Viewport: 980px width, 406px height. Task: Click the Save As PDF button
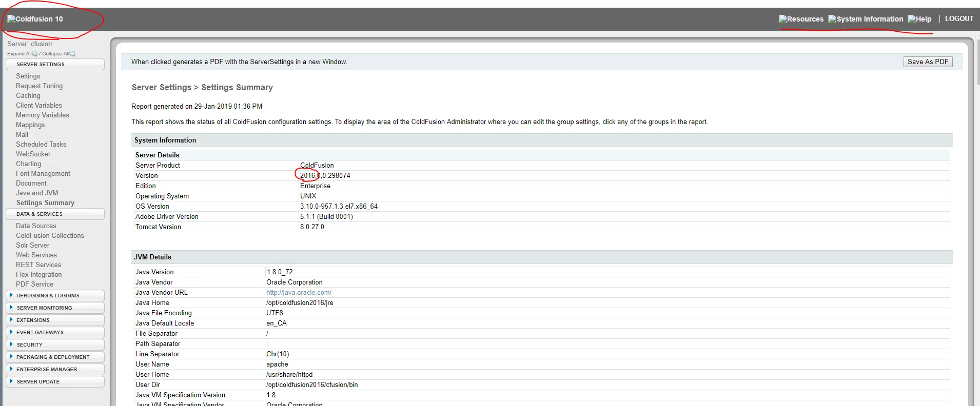928,62
